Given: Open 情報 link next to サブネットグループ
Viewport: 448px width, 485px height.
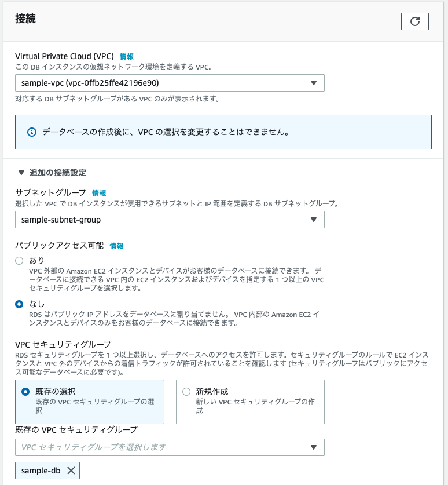Looking at the screenshot, I should pos(99,193).
